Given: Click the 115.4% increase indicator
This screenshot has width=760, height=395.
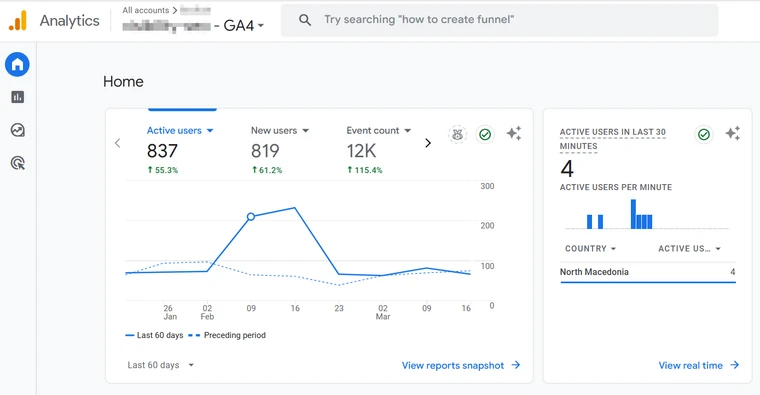Looking at the screenshot, I should tap(364, 170).
